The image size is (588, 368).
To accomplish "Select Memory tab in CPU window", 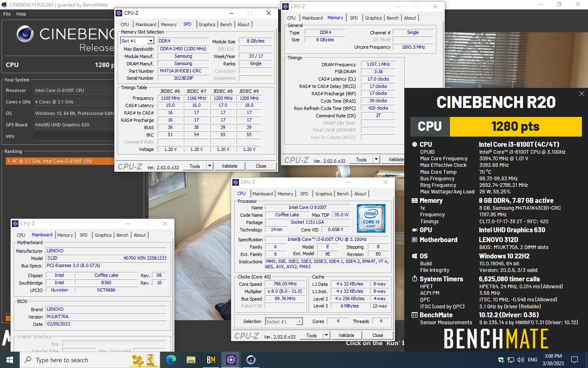I will (285, 194).
